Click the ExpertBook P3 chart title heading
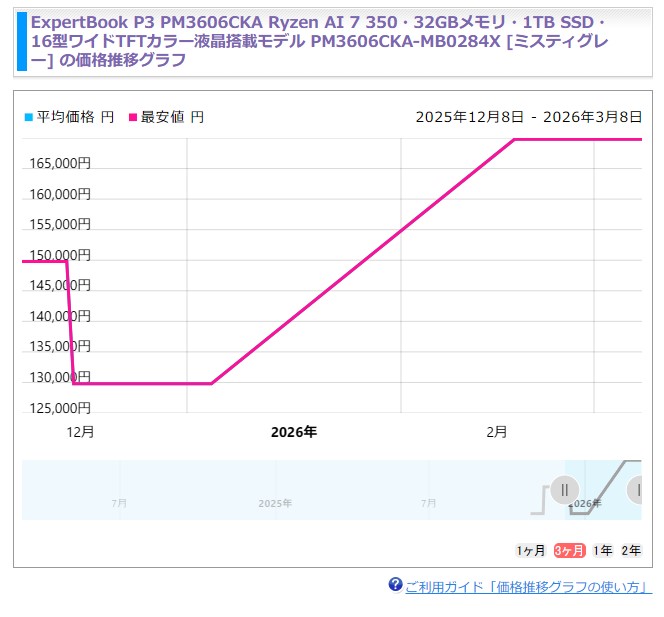The width and height of the screenshot is (664, 617). [320, 41]
